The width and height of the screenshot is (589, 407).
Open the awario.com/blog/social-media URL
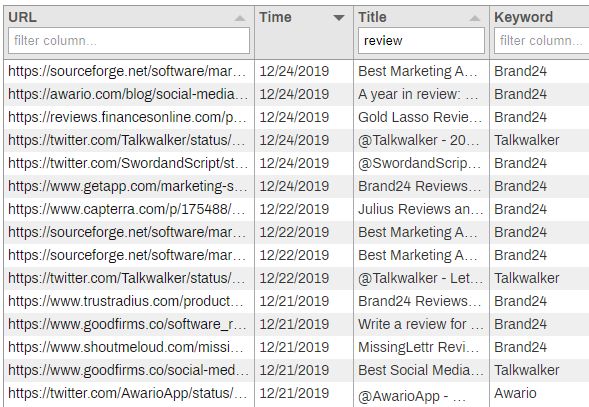(x=128, y=94)
